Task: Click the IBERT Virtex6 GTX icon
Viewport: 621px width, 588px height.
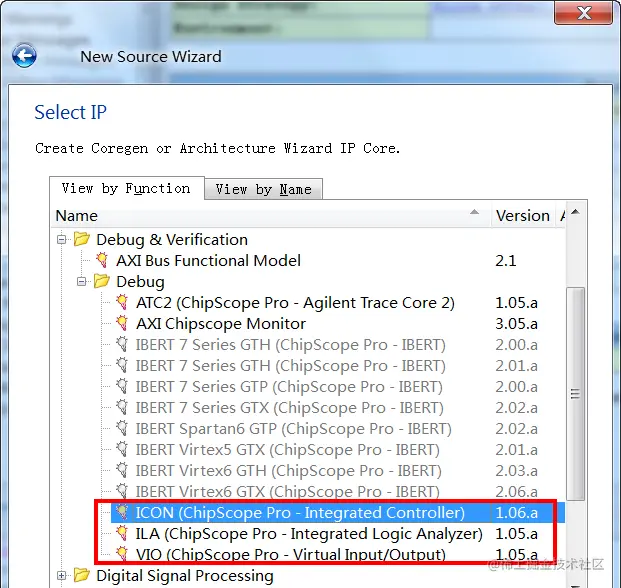Action: [122, 491]
